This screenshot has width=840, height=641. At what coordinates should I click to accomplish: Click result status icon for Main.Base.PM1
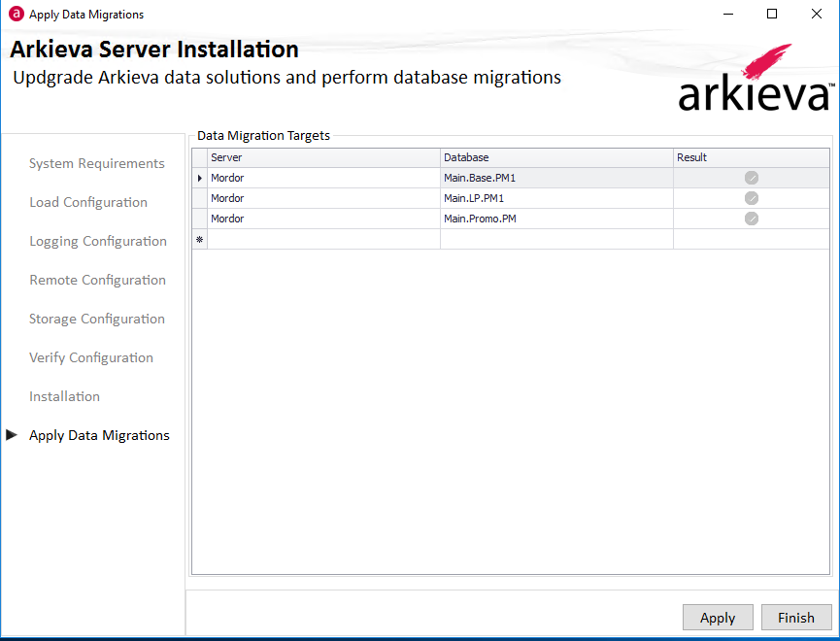[x=751, y=178]
